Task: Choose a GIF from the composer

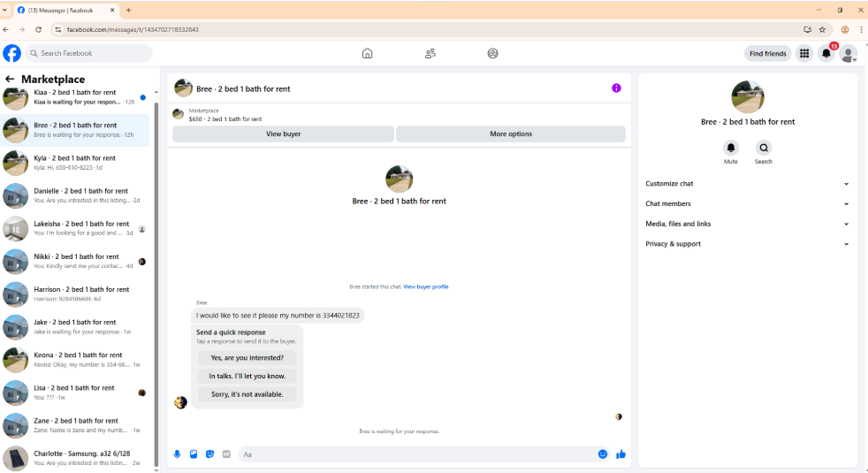Action: (226, 454)
